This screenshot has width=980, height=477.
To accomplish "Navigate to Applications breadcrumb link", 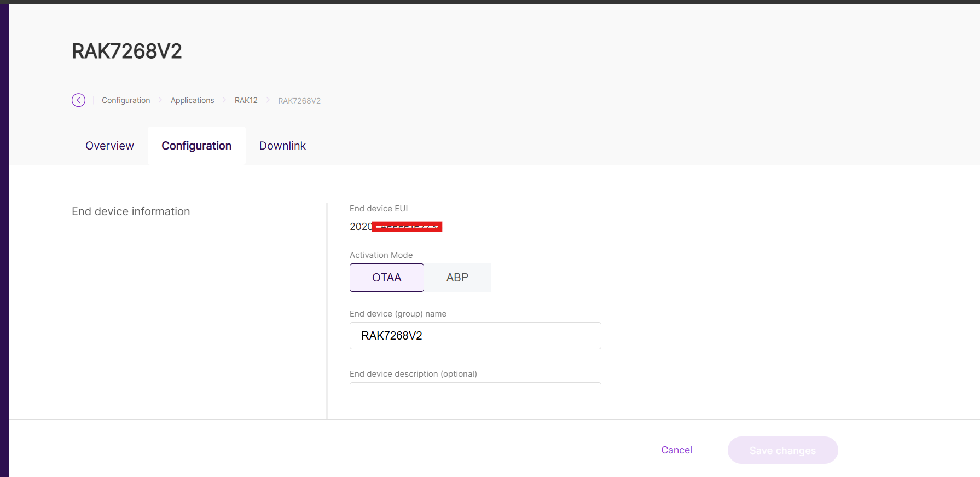I will [x=192, y=100].
